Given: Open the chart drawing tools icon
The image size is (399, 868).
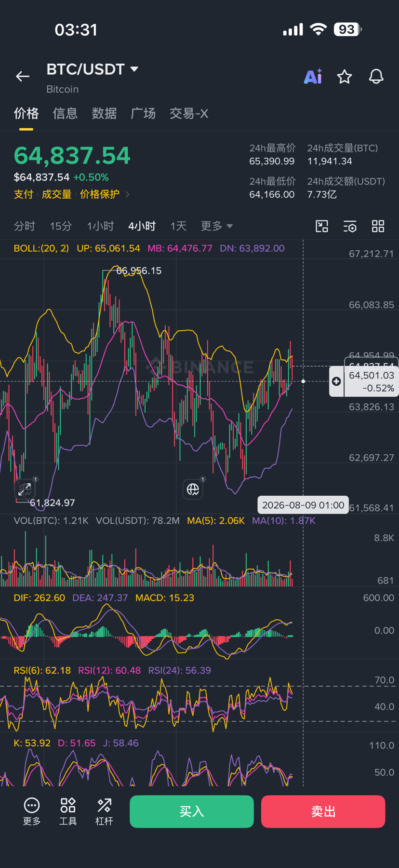Looking at the screenshot, I should tap(322, 226).
